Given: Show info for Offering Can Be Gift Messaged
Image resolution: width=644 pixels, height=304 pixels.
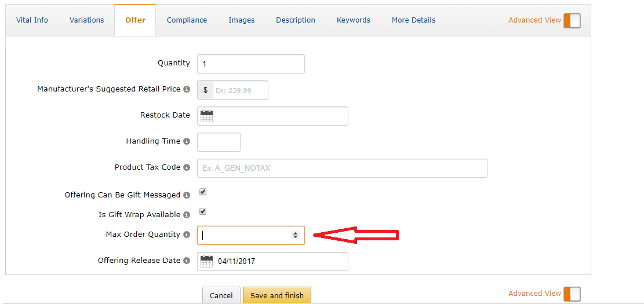Looking at the screenshot, I should [x=187, y=195].
